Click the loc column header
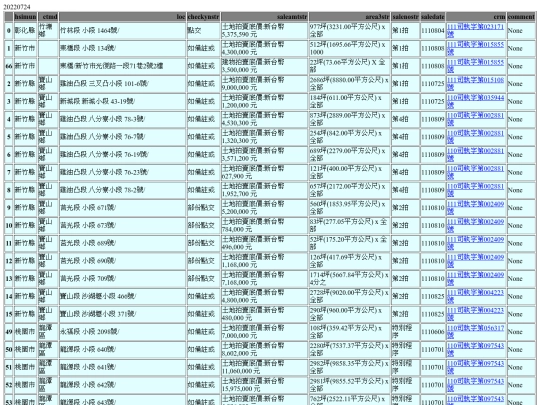The height and width of the screenshot is (405, 540). [123, 17]
